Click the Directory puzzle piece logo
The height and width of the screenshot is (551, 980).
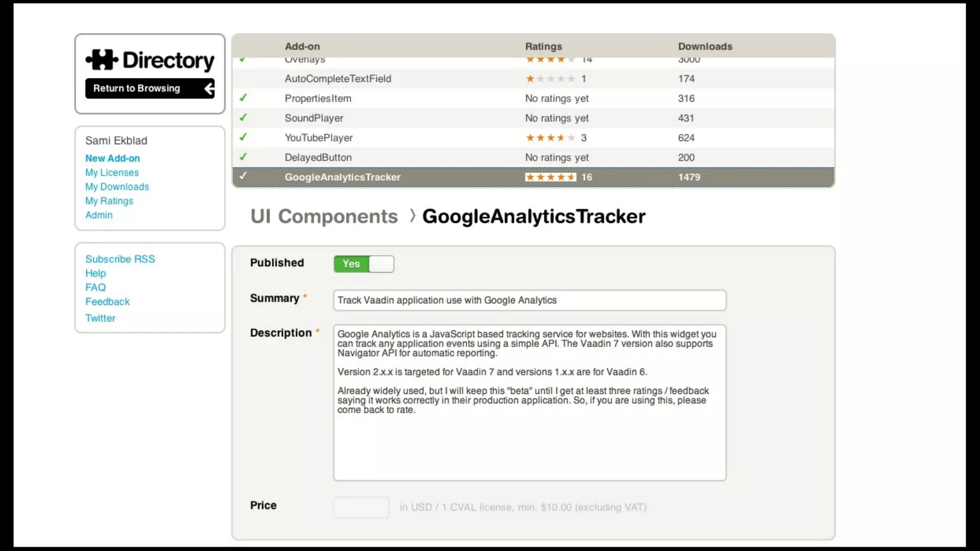click(102, 60)
